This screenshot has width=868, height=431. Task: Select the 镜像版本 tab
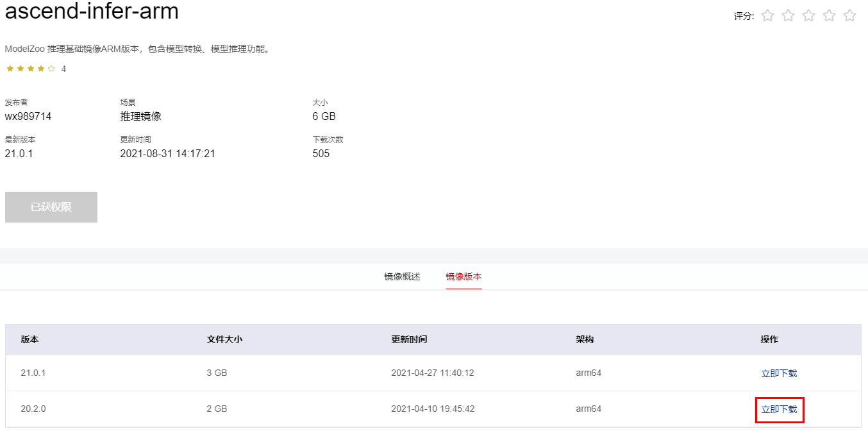pyautogui.click(x=463, y=277)
